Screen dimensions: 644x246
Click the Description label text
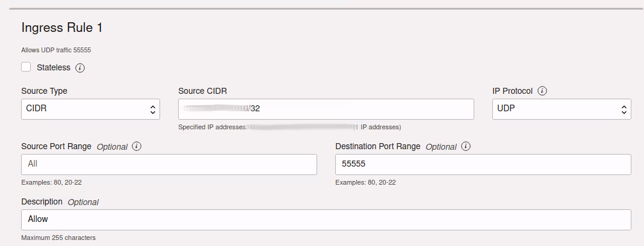click(x=42, y=201)
